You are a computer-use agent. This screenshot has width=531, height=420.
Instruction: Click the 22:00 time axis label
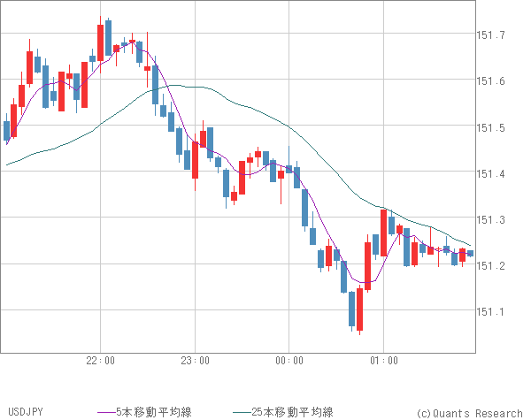pyautogui.click(x=101, y=361)
